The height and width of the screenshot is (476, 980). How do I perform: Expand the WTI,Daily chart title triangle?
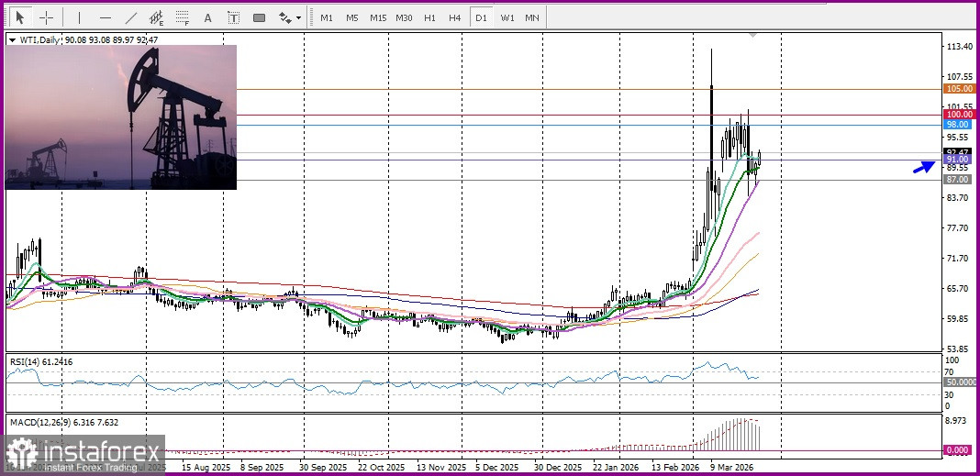point(11,39)
